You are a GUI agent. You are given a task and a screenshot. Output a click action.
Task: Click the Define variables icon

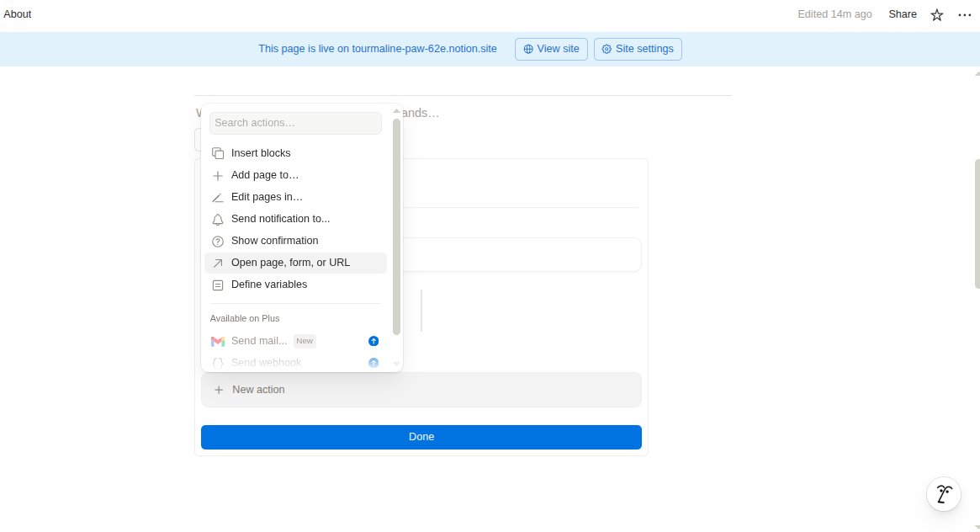tap(218, 285)
